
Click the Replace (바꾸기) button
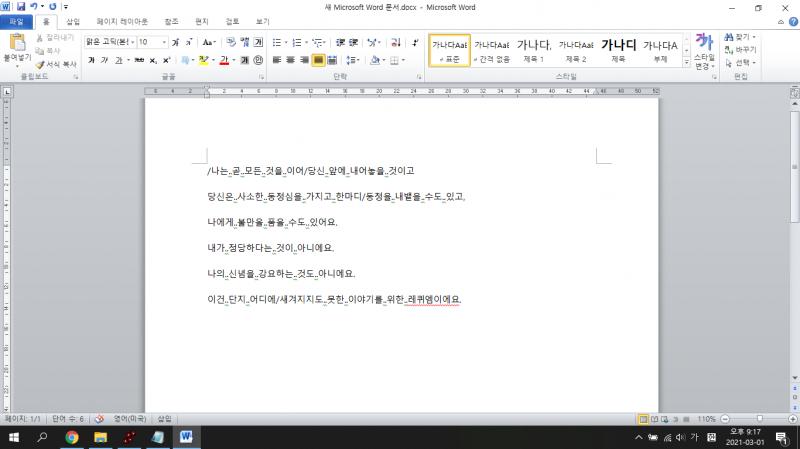740,49
